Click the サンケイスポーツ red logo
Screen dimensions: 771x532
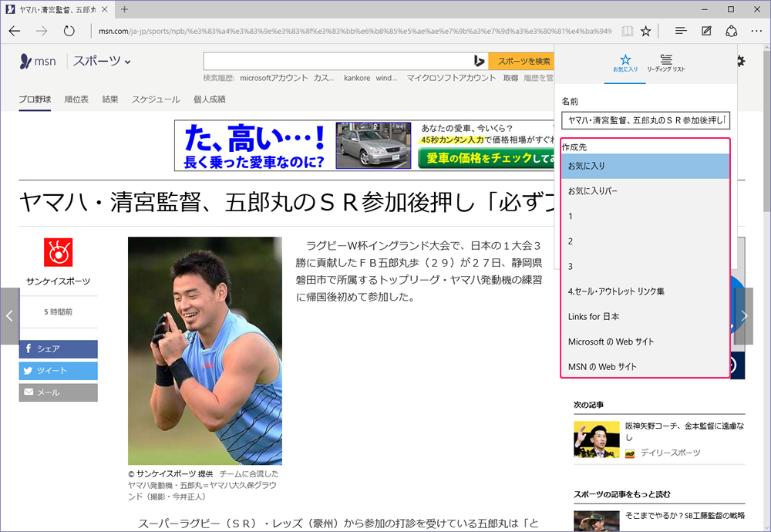pyautogui.click(x=58, y=252)
